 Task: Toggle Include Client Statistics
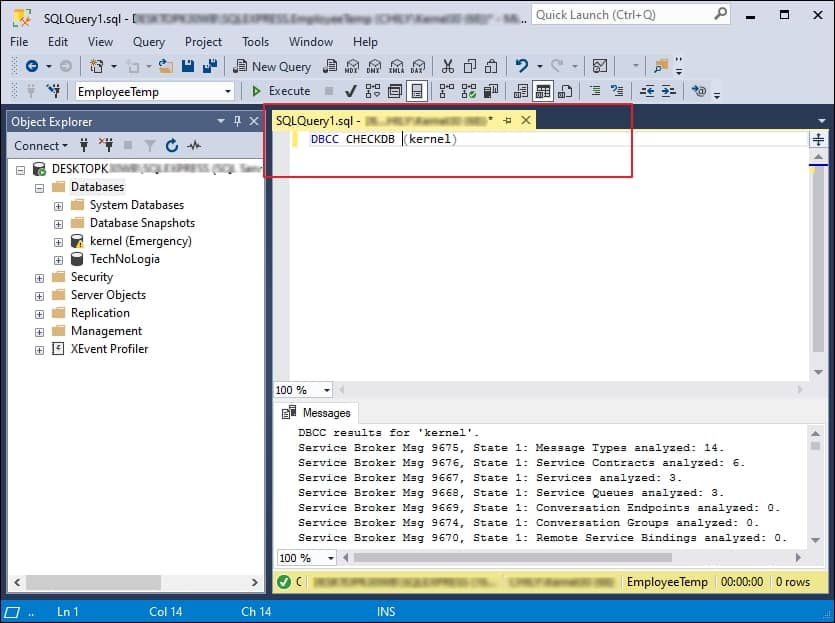[490, 91]
